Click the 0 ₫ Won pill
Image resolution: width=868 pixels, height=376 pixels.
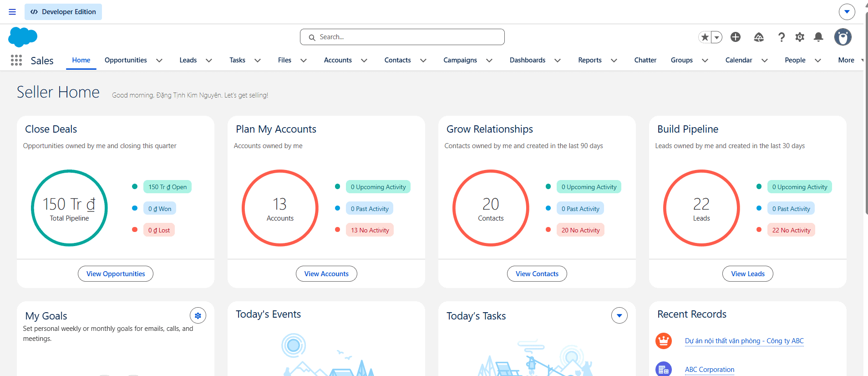tap(160, 209)
